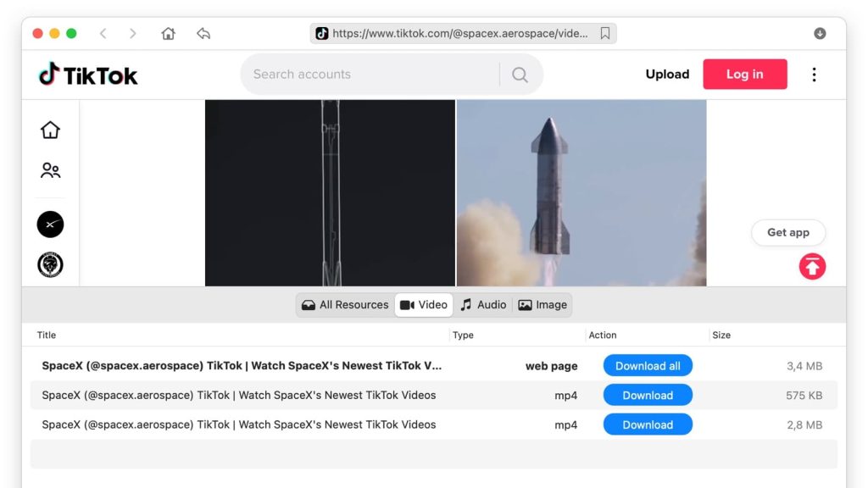Click the Upload link
The width and height of the screenshot is (868, 488).
(x=667, y=75)
